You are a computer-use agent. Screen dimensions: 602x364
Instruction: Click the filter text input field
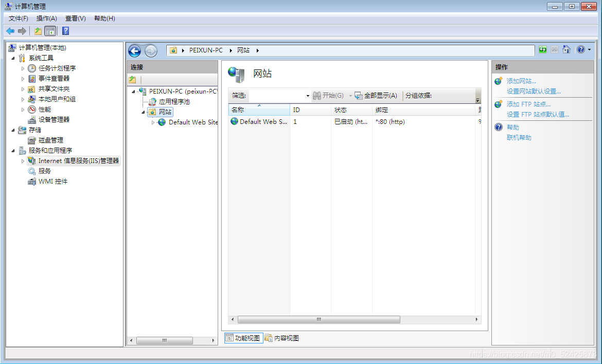pos(277,96)
